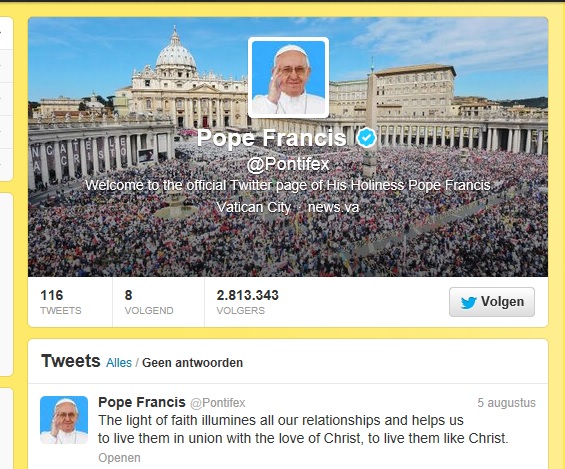Click the blue verified badge beside Pope Francis
Image resolution: width=565 pixels, height=469 pixels.
click(366, 138)
